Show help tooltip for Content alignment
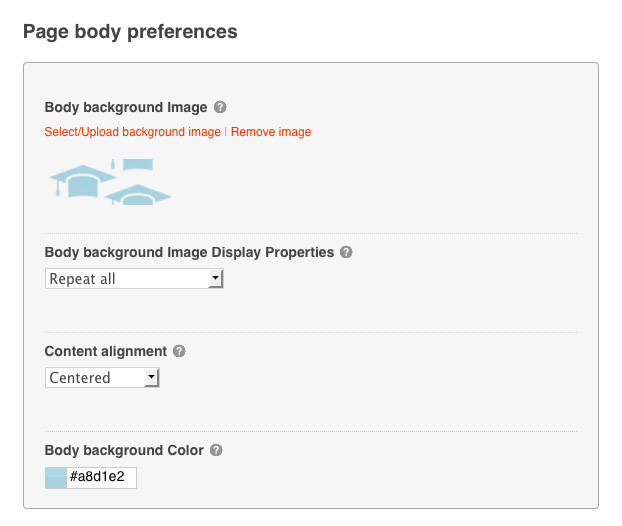The height and width of the screenshot is (526, 622). 179,351
